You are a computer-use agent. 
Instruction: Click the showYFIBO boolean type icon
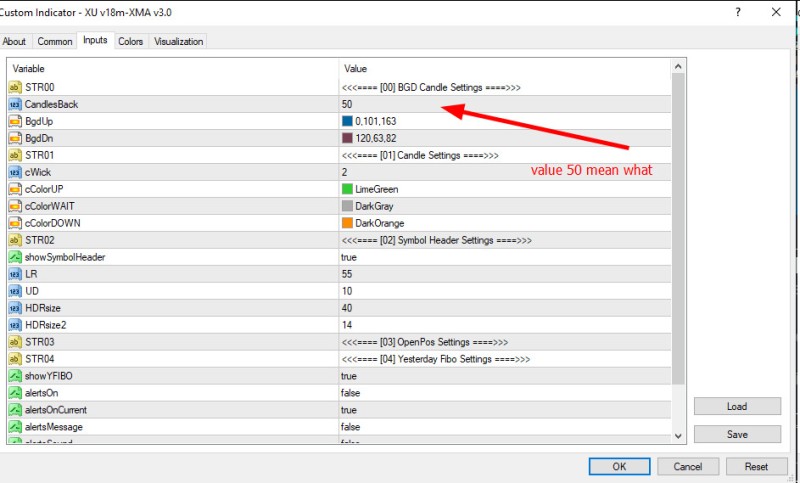[15, 376]
